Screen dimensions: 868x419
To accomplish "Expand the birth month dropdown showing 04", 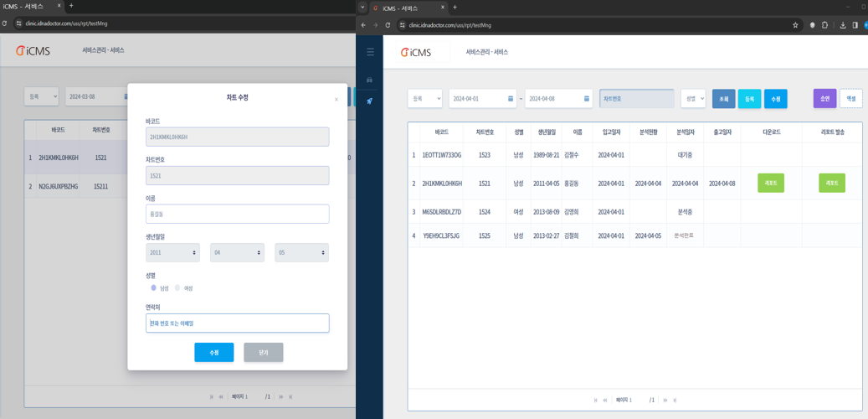I will pyautogui.click(x=237, y=252).
